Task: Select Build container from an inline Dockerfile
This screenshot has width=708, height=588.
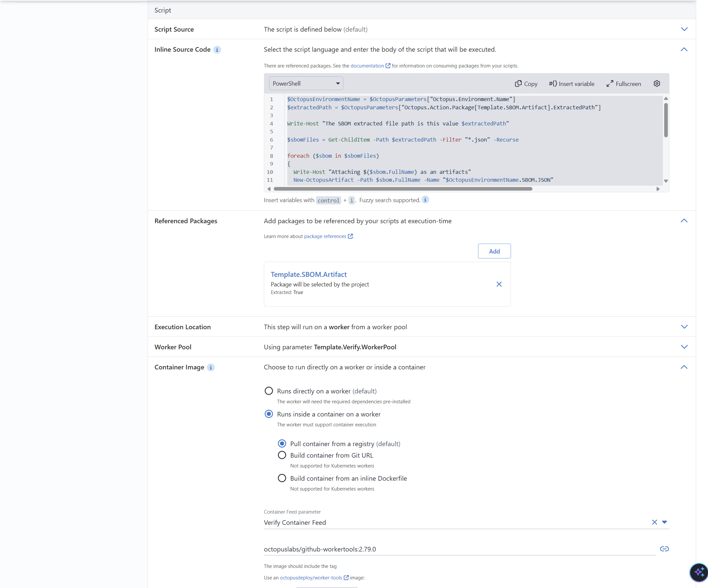Action: tap(282, 478)
